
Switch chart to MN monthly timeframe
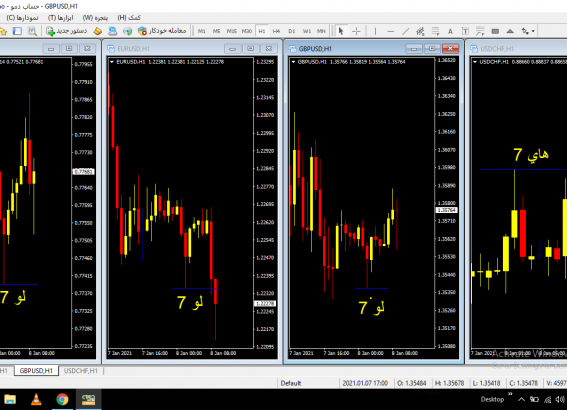tap(321, 31)
